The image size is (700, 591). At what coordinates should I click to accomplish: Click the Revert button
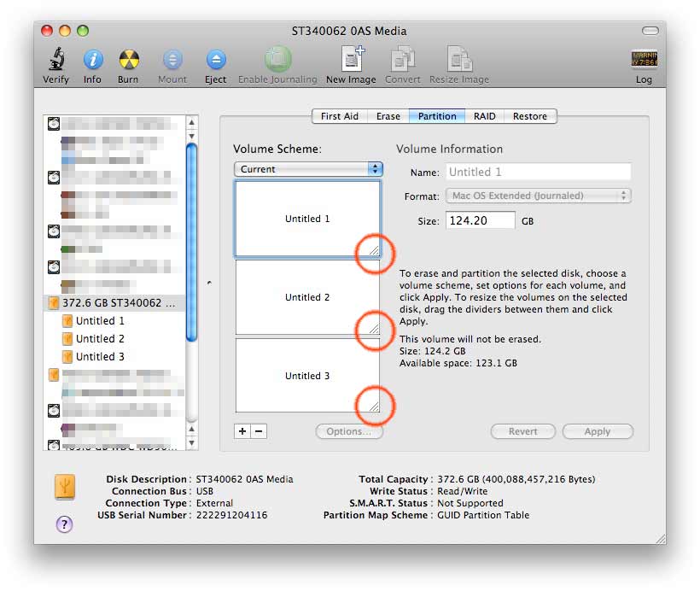522,431
